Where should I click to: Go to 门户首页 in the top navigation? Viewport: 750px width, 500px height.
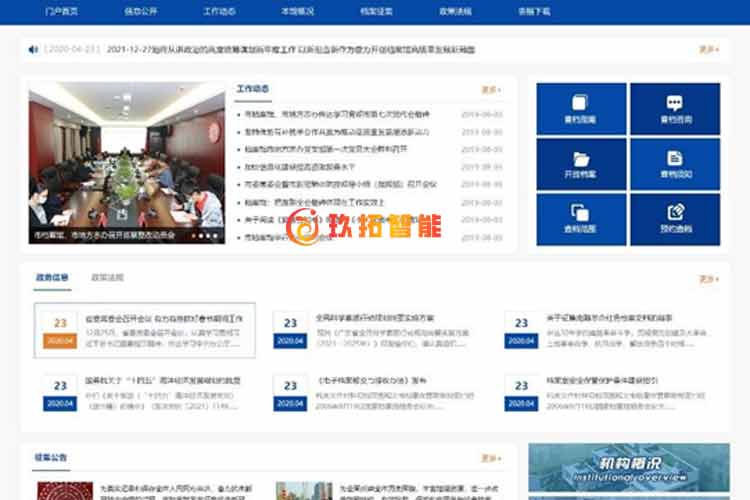pyautogui.click(x=62, y=11)
